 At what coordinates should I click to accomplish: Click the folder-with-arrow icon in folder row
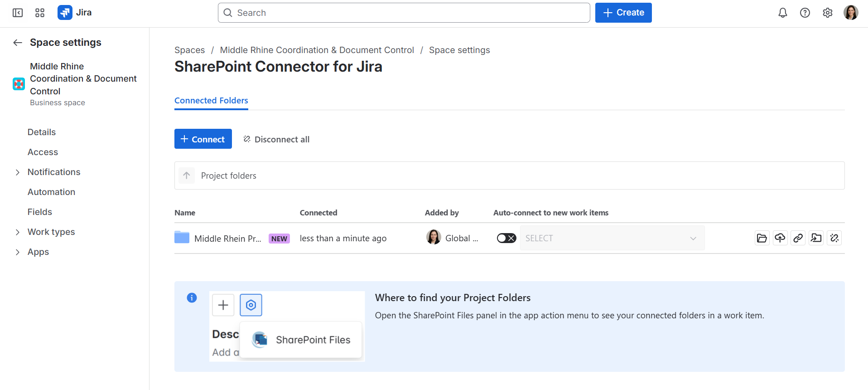click(816, 238)
